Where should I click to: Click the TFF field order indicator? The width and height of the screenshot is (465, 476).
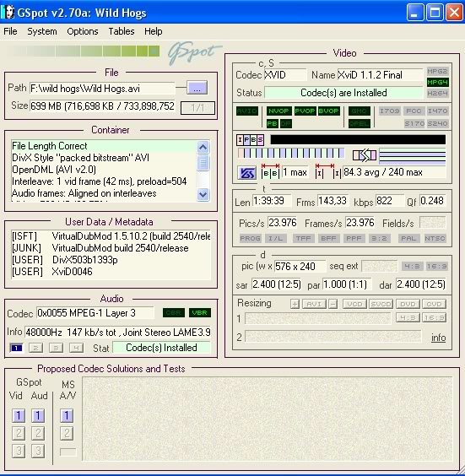303,238
